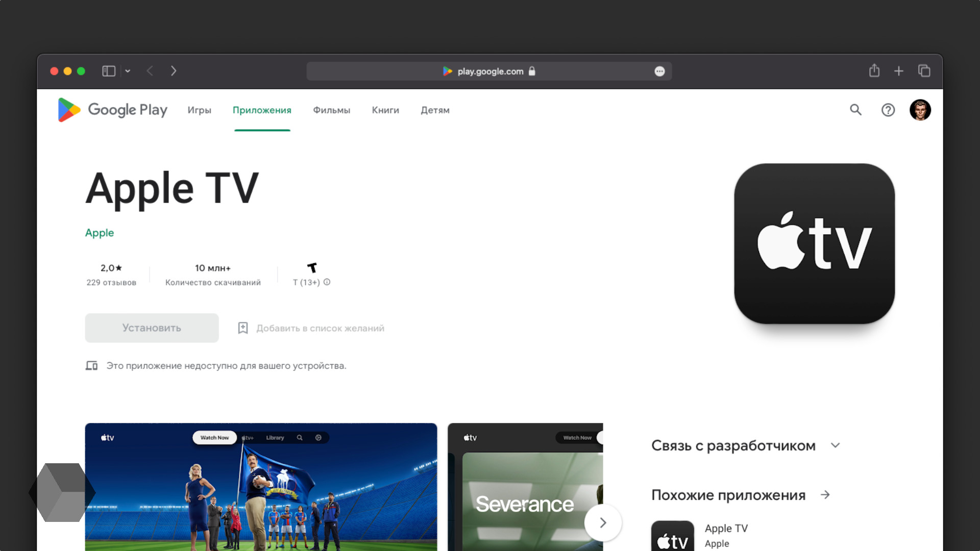
Task: Click the lock icon in address bar
Action: click(532, 71)
